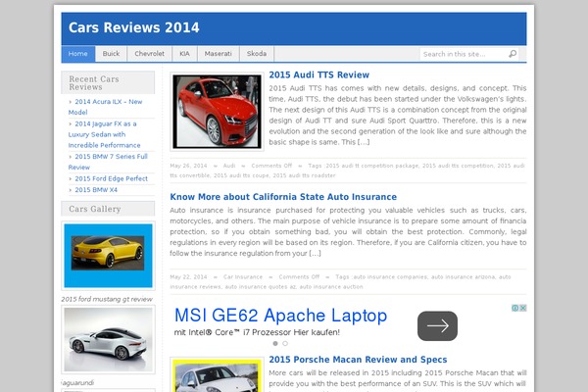Open the Skoda menu item
Viewport: 588px width, 392px height.
pyautogui.click(x=257, y=54)
